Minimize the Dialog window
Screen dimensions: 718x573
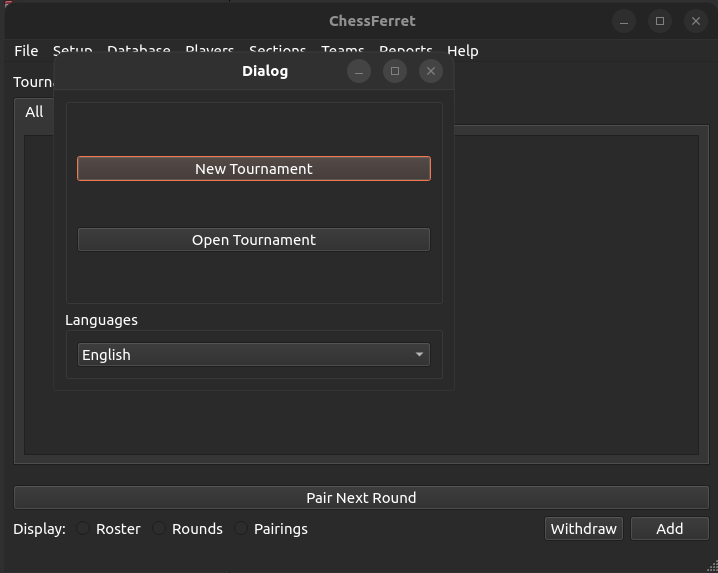[x=359, y=71]
